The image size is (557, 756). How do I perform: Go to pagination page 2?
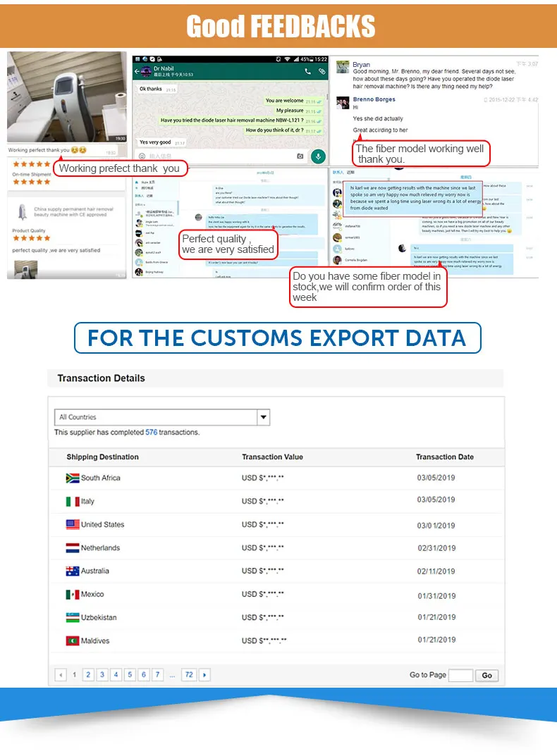point(88,675)
